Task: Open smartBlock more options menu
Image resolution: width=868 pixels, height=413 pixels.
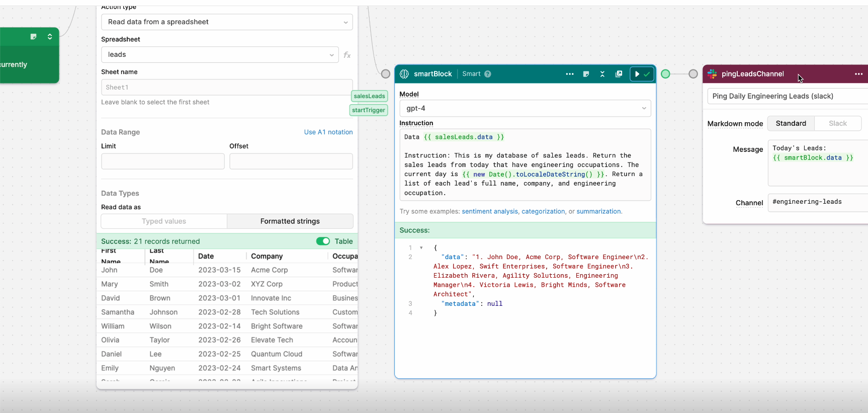Action: (x=569, y=74)
